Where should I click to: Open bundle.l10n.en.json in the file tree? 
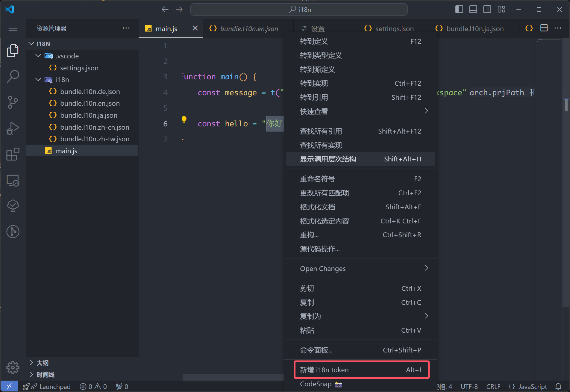pyautogui.click(x=90, y=103)
